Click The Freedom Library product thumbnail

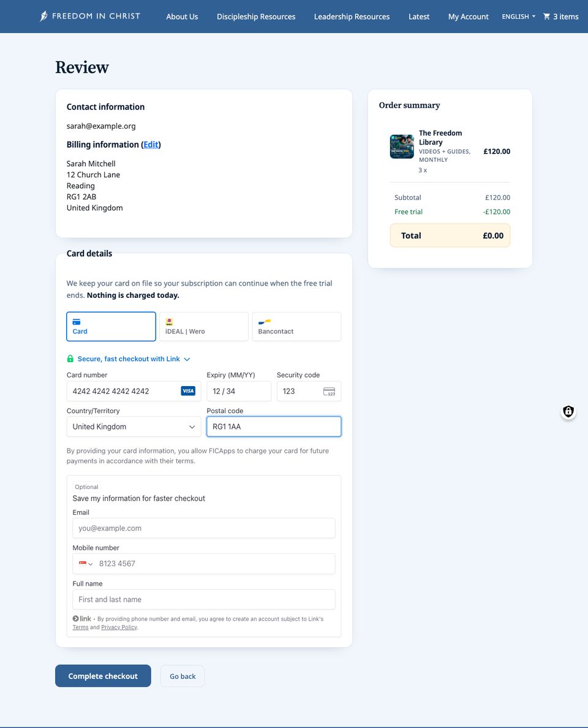click(x=402, y=146)
